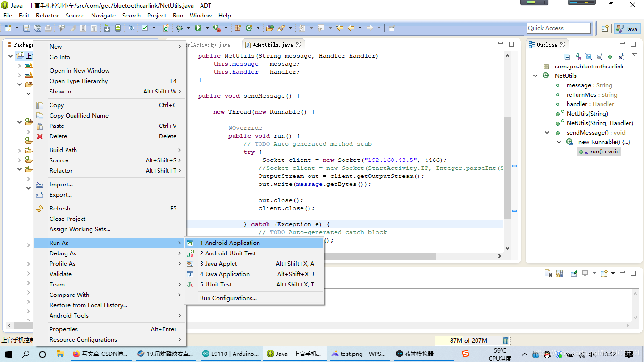Open the Arduino L9110 taskbar item

[x=230, y=354]
